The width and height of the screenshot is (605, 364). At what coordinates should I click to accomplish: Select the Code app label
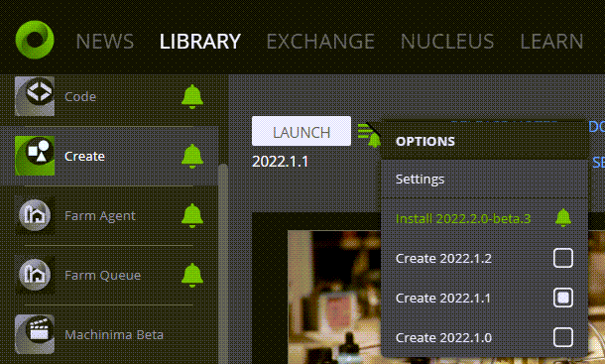[80, 96]
